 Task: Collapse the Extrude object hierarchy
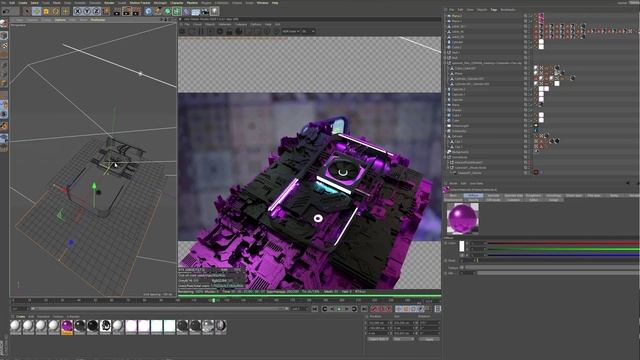(445, 136)
